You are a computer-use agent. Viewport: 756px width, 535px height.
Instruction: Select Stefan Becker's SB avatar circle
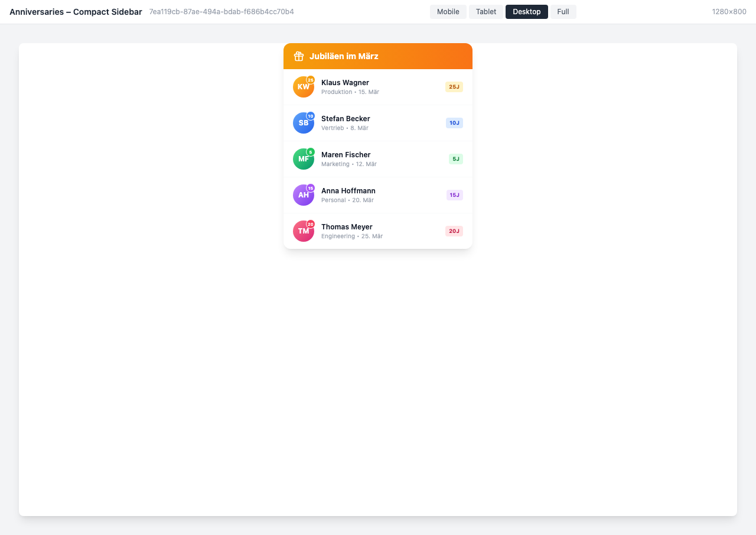pyautogui.click(x=304, y=123)
